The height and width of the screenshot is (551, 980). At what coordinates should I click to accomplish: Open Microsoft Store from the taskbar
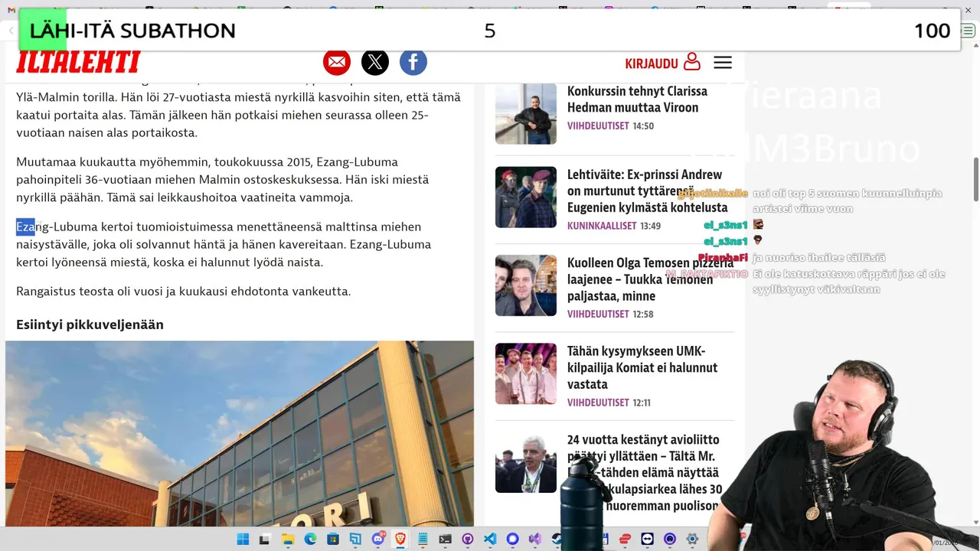pyautogui.click(x=332, y=540)
